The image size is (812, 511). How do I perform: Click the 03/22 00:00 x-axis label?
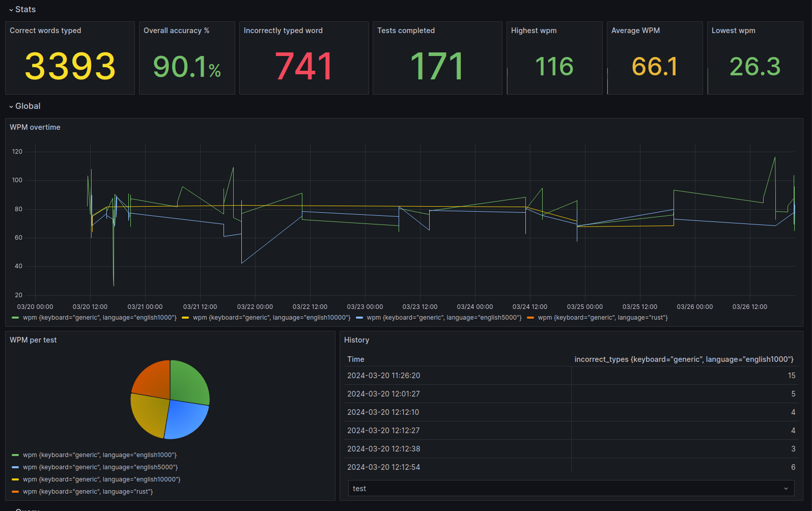[255, 307]
